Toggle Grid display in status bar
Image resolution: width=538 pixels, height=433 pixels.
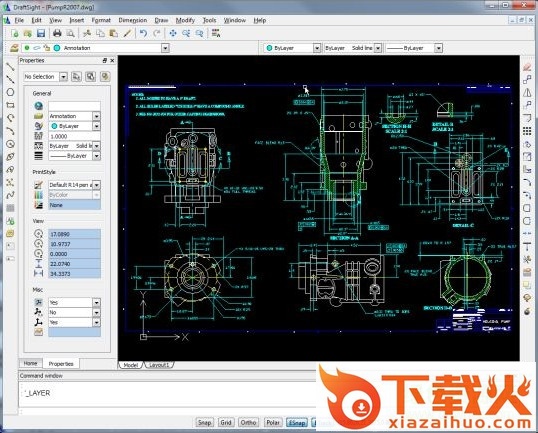(x=226, y=422)
